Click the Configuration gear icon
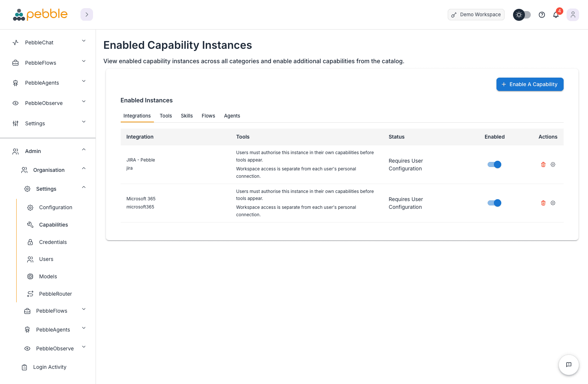 (30, 207)
